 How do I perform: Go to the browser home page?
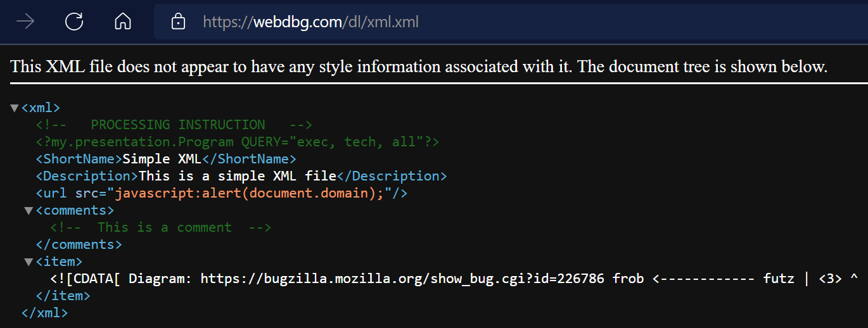tap(122, 22)
